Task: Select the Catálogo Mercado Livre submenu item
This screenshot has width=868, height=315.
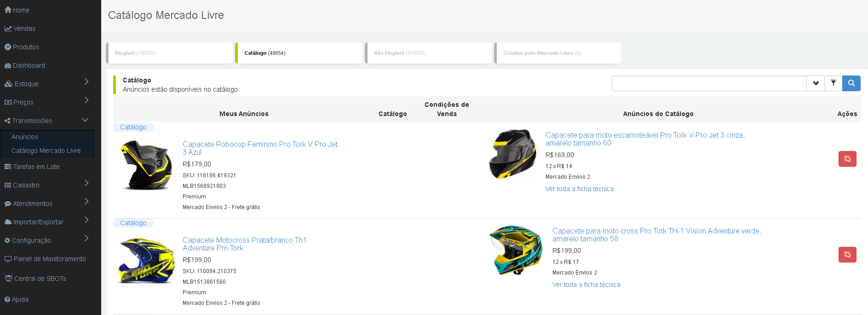Action: [46, 151]
